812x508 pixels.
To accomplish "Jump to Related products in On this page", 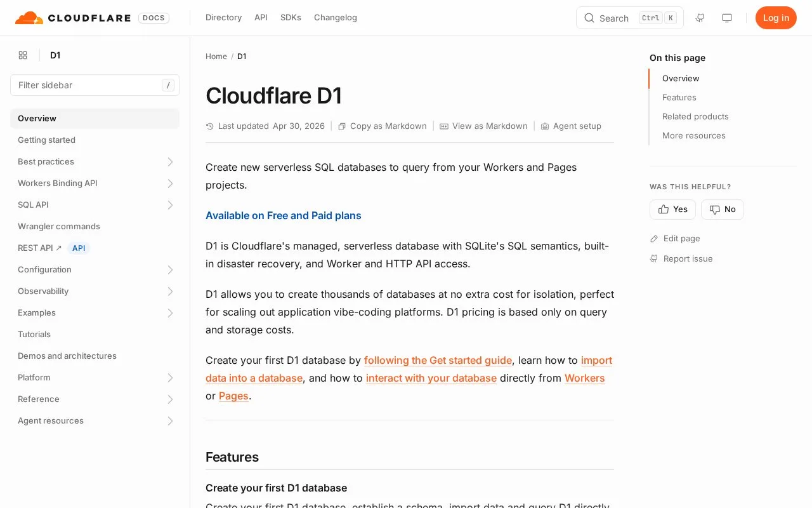I will (x=695, y=116).
